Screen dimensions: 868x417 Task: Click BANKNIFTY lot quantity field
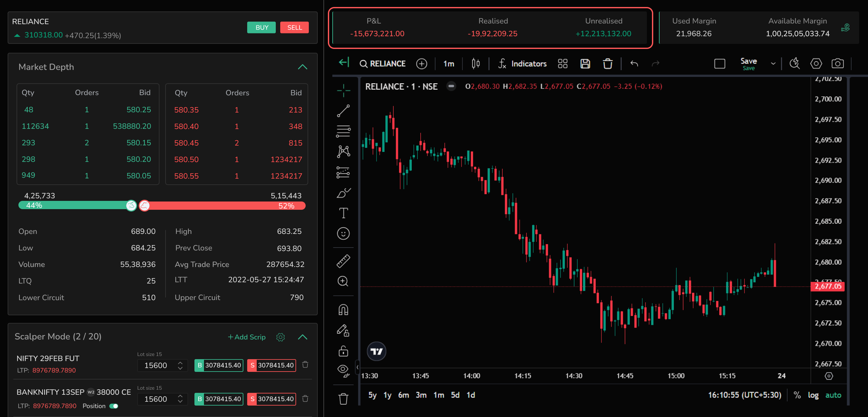tap(162, 399)
